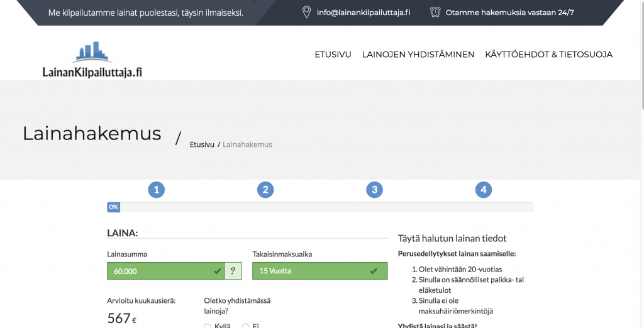Click 'Oletko yhdistämässä lainoja?' question text
This screenshot has width=644, height=328.
click(x=237, y=306)
